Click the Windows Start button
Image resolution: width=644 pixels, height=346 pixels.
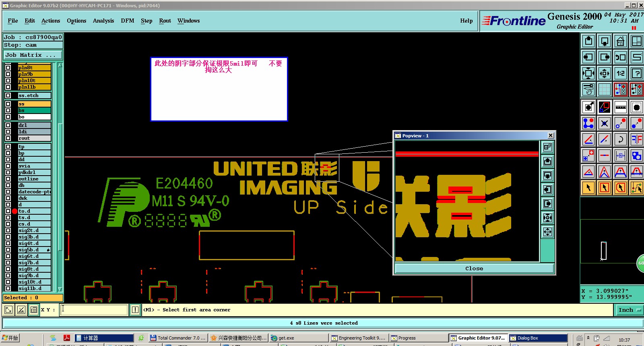click(x=10, y=338)
